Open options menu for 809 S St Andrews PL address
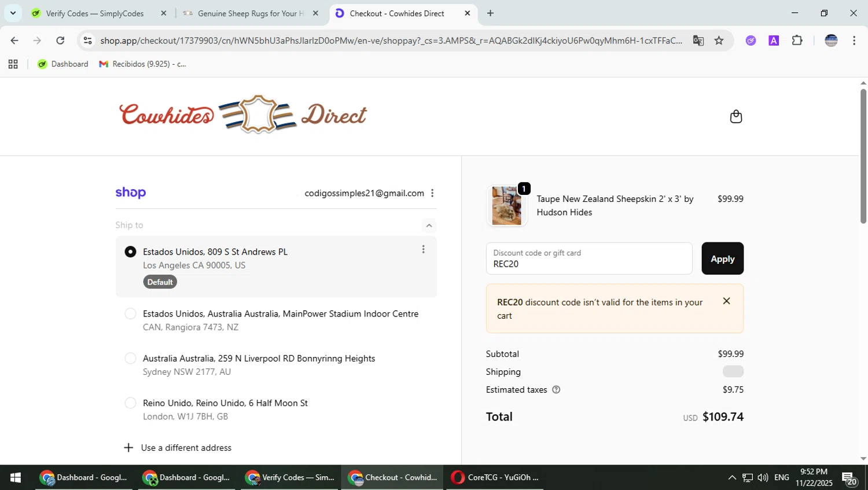868x490 pixels. (x=423, y=249)
